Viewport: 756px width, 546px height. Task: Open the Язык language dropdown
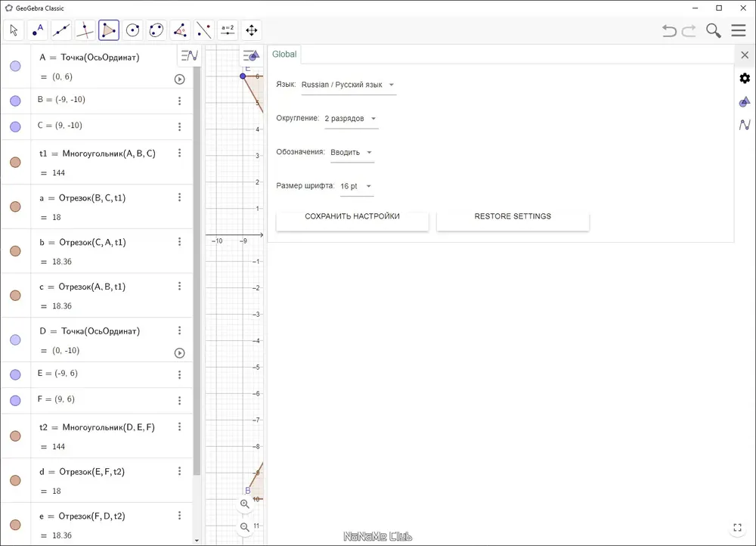coord(349,85)
